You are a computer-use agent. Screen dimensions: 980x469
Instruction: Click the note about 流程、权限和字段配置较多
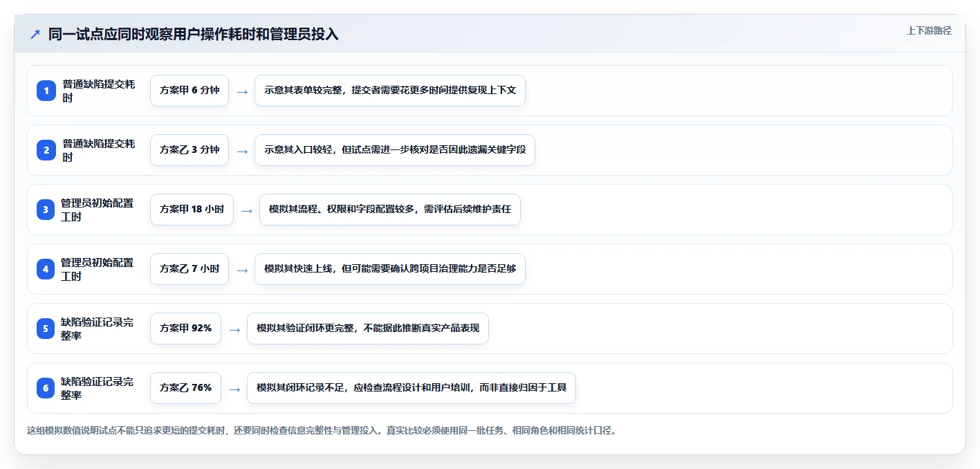[x=390, y=210]
